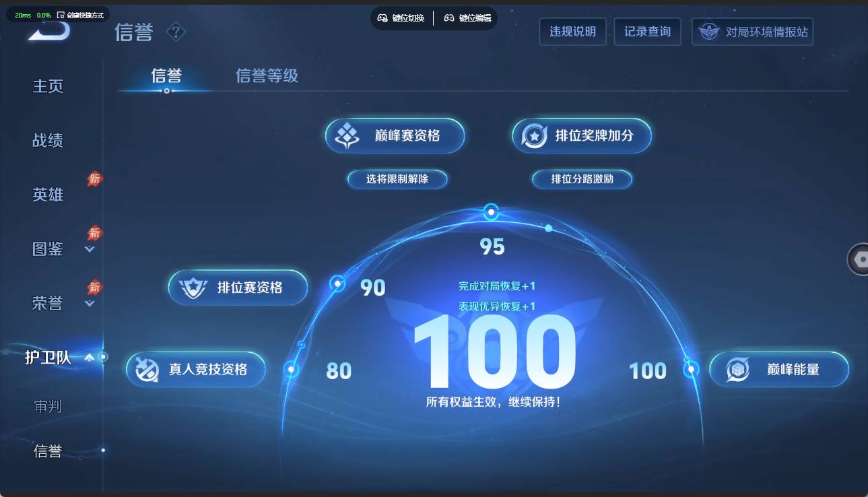Open 键位编辑 via its gamepad icon
The width and height of the screenshot is (868, 497).
point(449,18)
